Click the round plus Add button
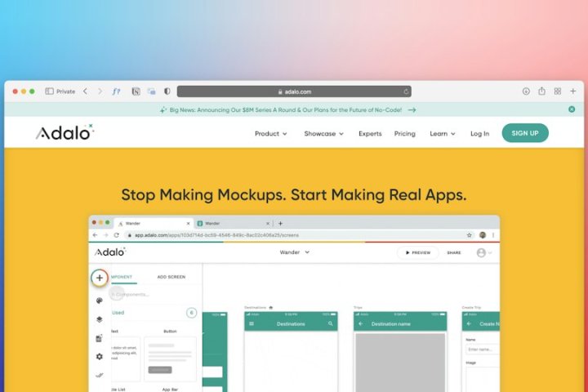 click(x=100, y=278)
